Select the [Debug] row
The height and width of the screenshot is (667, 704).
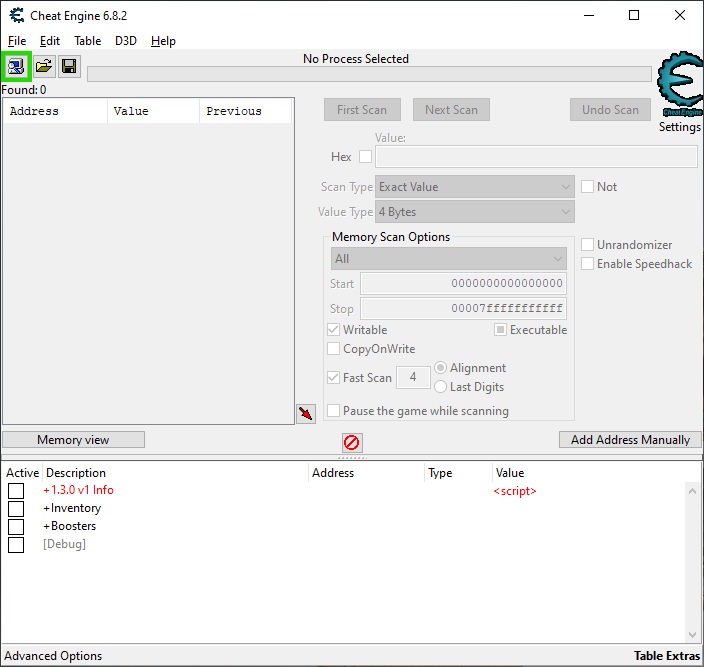(x=64, y=544)
